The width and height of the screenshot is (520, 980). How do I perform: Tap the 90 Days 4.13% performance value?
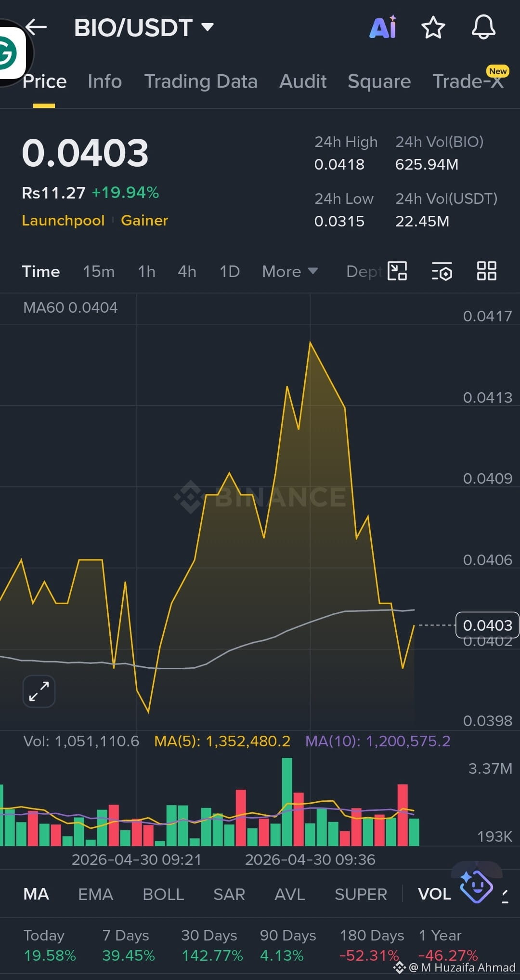(282, 955)
